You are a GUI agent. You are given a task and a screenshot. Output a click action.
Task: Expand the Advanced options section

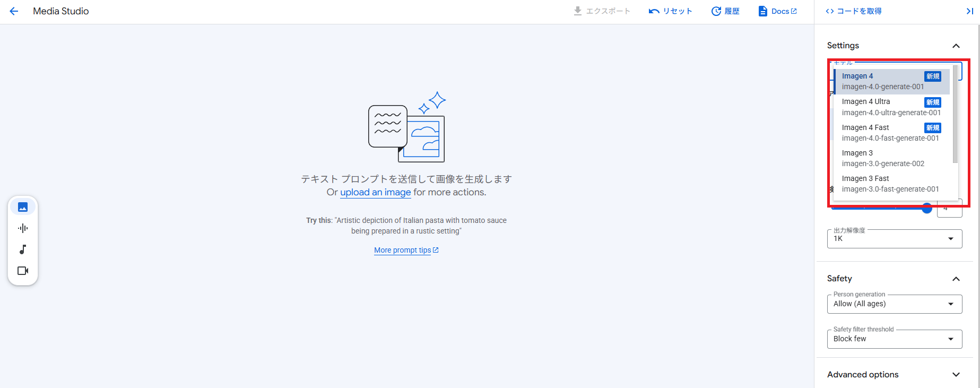pos(895,375)
